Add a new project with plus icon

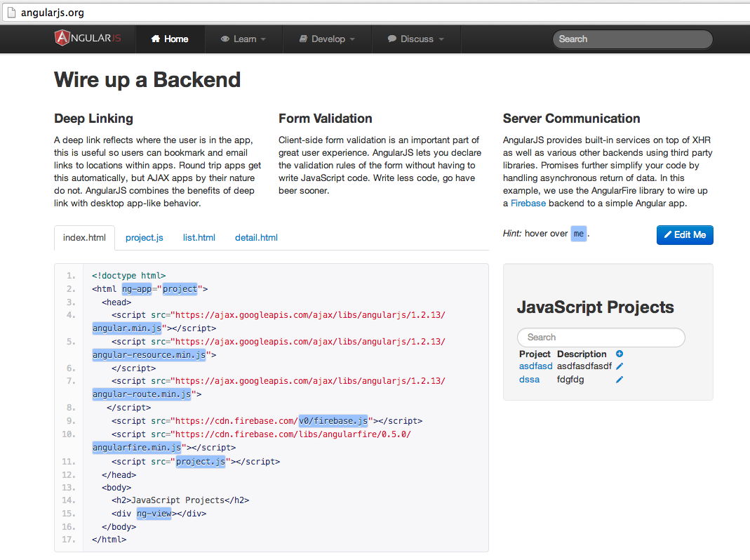pyautogui.click(x=620, y=354)
